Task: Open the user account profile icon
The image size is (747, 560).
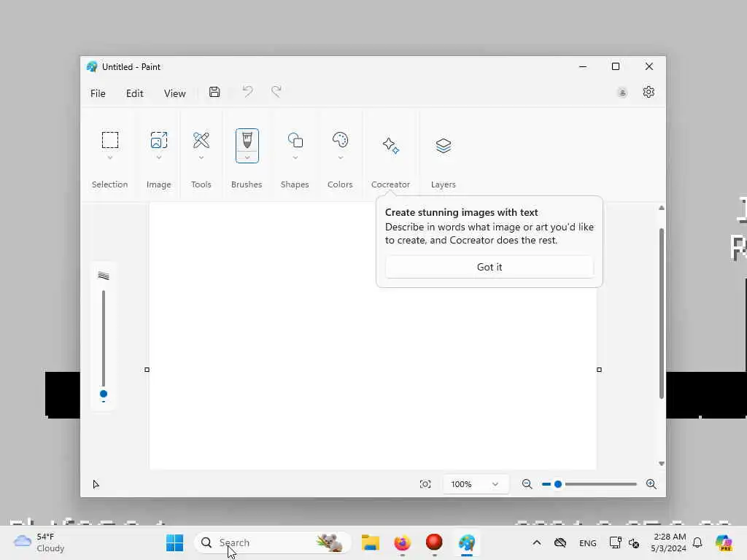Action: 622,93
